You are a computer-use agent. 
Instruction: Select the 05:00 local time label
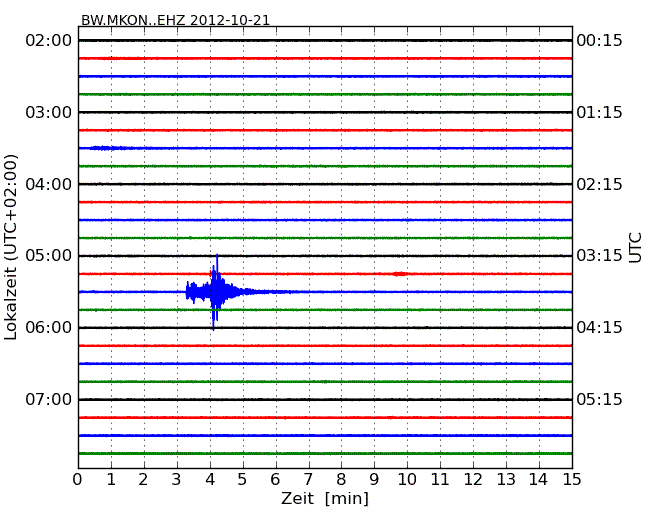point(49,256)
